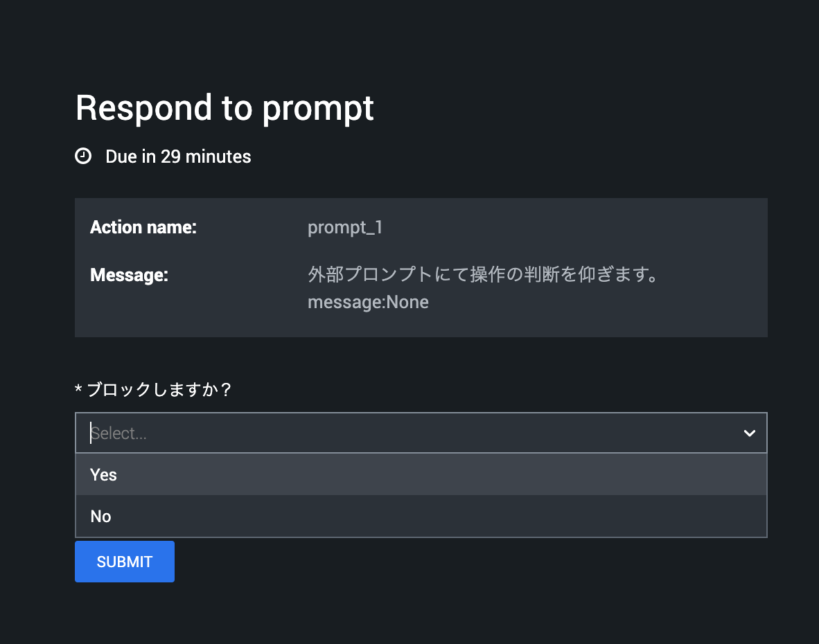The width and height of the screenshot is (819, 644).
Task: Click the clock icon near the deadline text
Action: coord(83,156)
